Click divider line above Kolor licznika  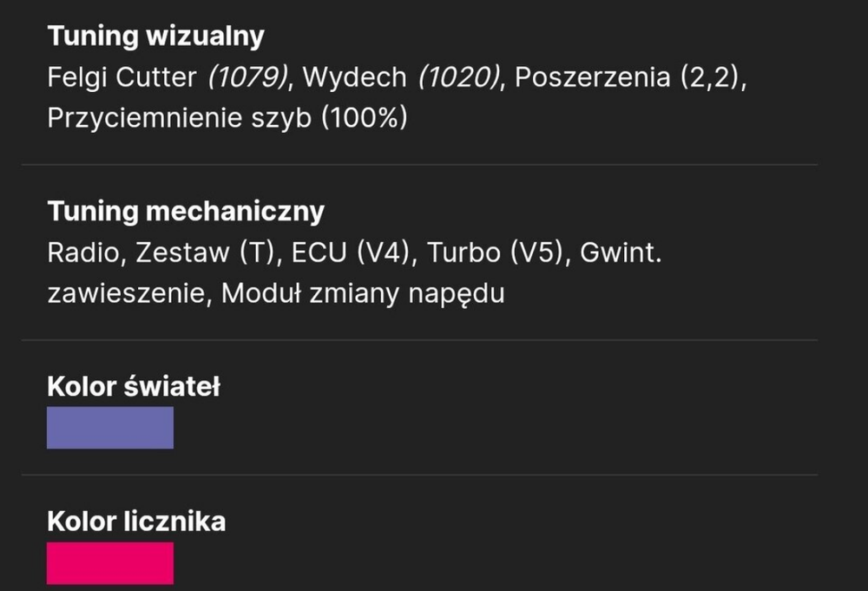(x=419, y=475)
